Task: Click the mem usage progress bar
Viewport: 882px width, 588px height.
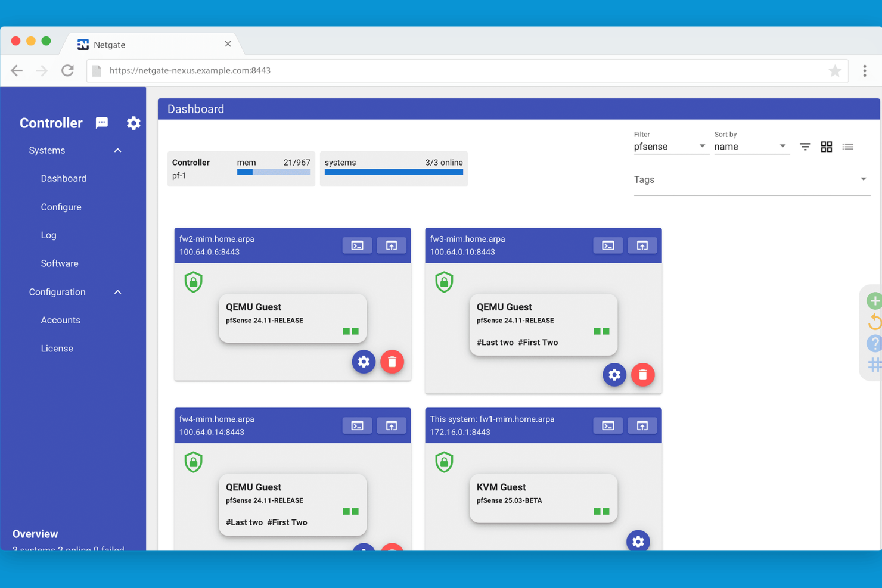Action: point(274,172)
